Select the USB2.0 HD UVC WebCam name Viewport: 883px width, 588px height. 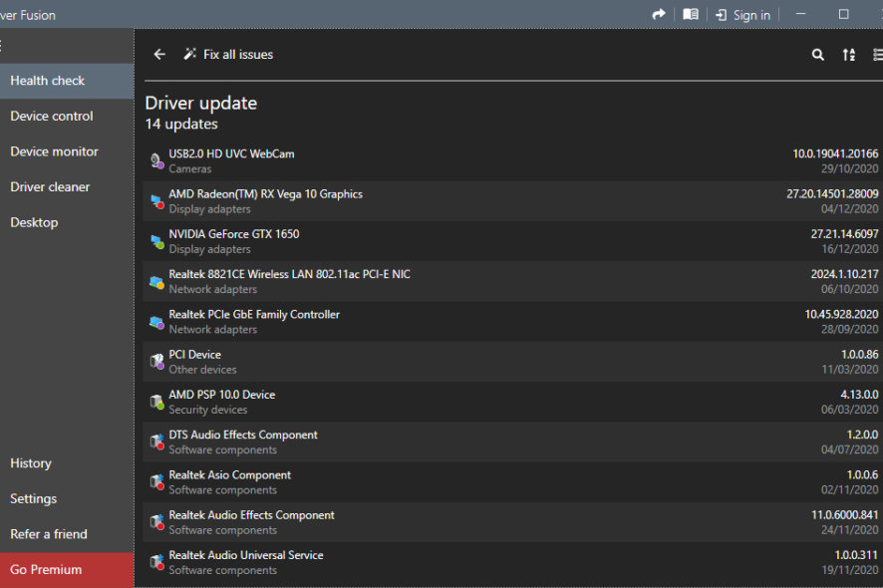(231, 153)
